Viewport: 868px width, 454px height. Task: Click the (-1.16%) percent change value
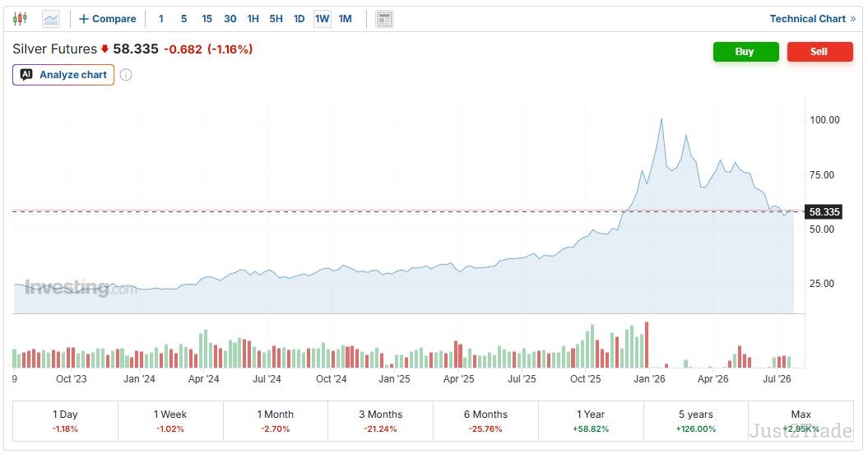(x=230, y=49)
